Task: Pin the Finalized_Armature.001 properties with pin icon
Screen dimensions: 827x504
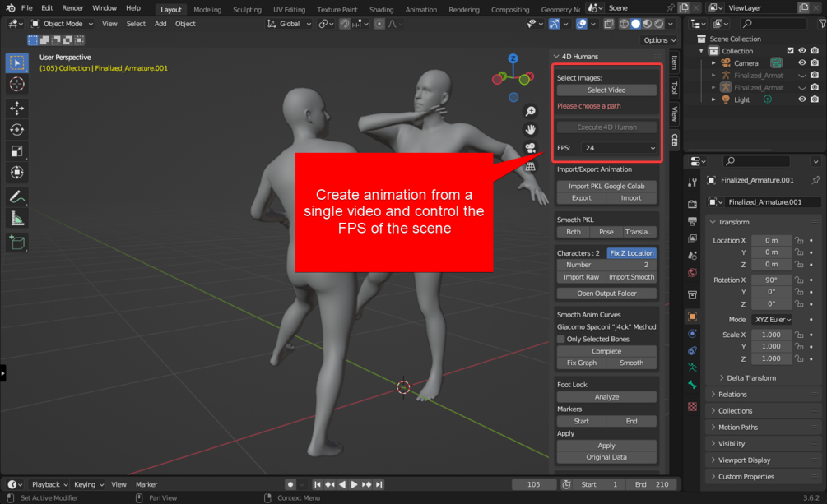Action: [816, 180]
